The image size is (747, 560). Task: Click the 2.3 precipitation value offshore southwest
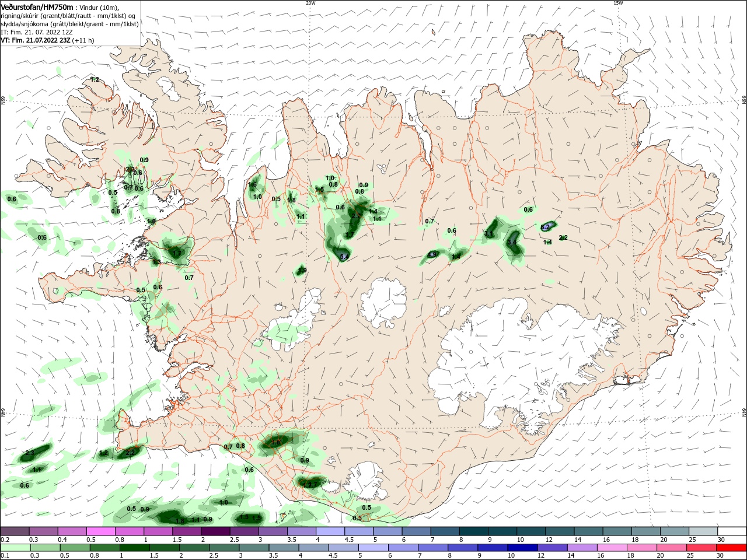click(30, 453)
